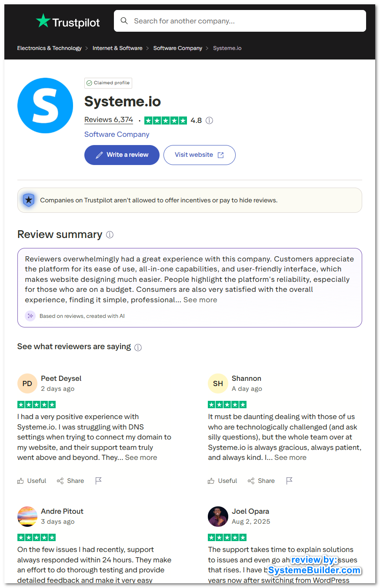380x588 pixels.
Task: Click the flag icon under Peet Deysel's review
Action: [x=98, y=481]
